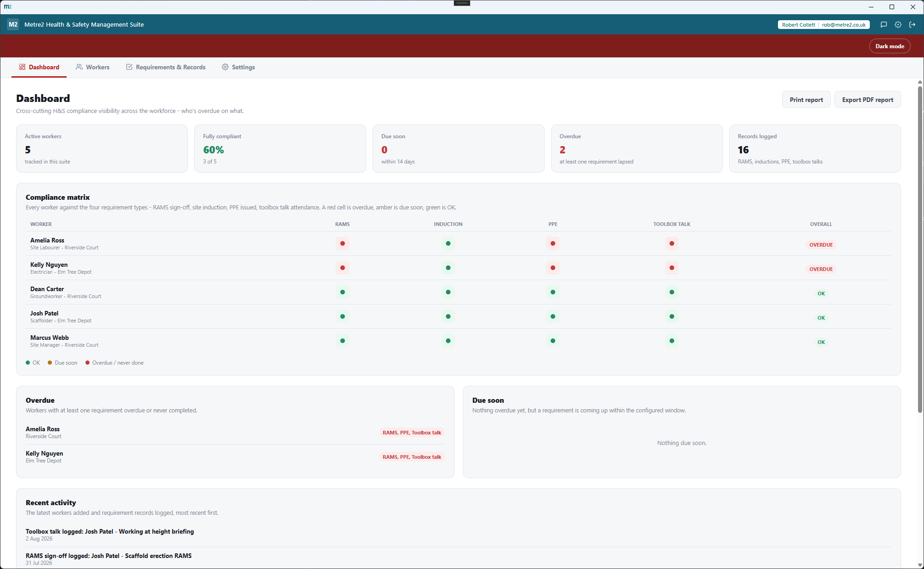Click the M2 app logo badge
Screen dimensions: 924x569
click(13, 24)
